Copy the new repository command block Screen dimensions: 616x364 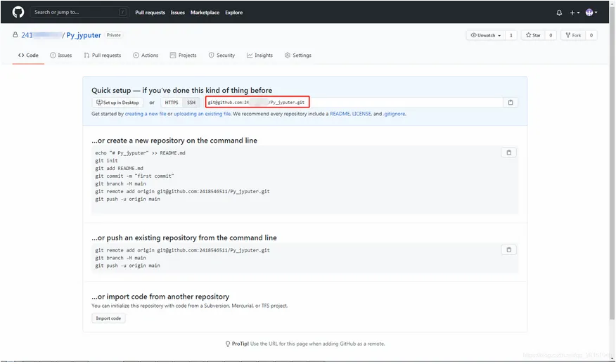tap(509, 152)
